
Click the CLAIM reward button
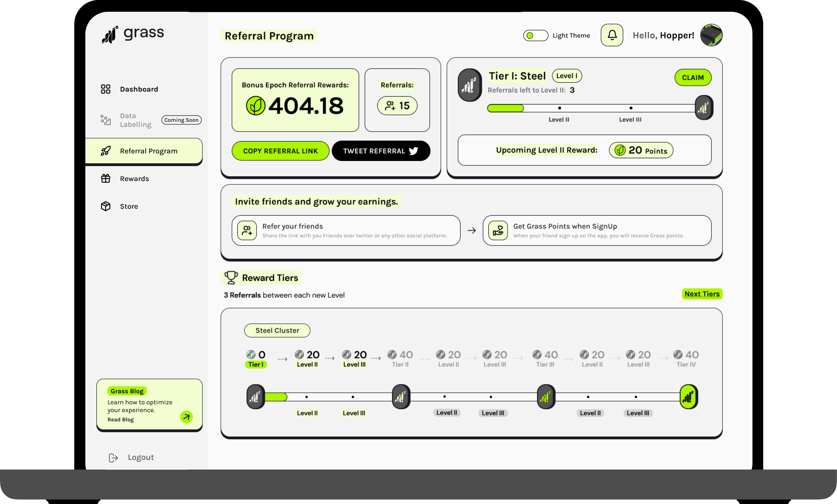692,77
